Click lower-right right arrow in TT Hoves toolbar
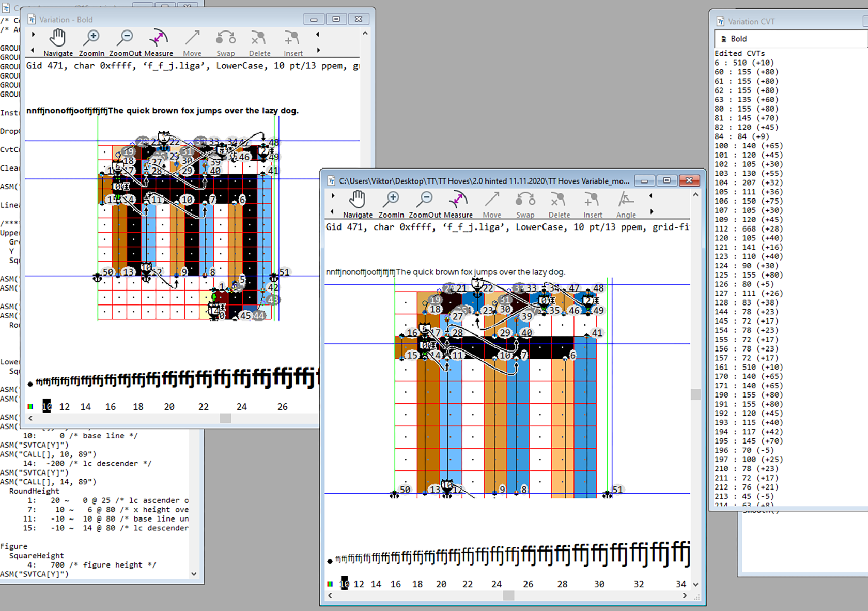This screenshot has height=611, width=868. click(x=652, y=212)
